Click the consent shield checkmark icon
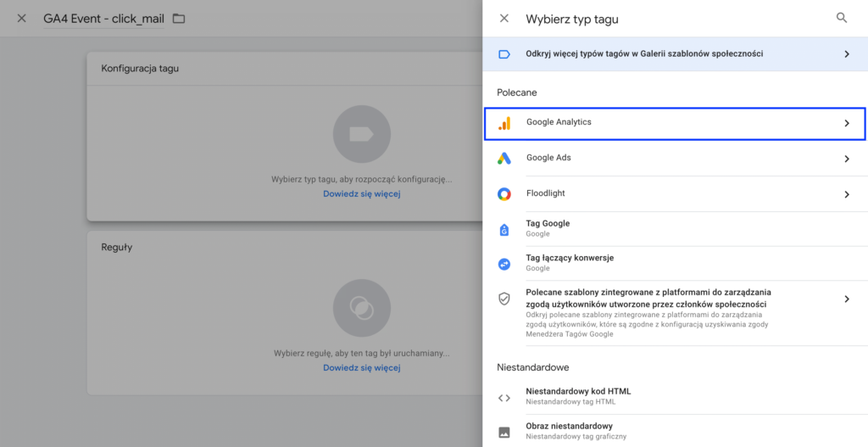This screenshot has width=868, height=447. click(504, 299)
